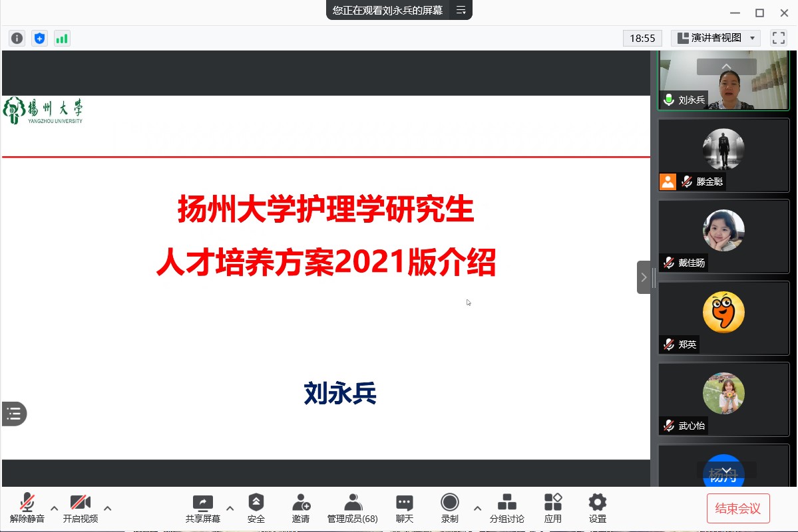This screenshot has width=798, height=532.
Task: Check the green network signal icon
Action: tap(62, 39)
